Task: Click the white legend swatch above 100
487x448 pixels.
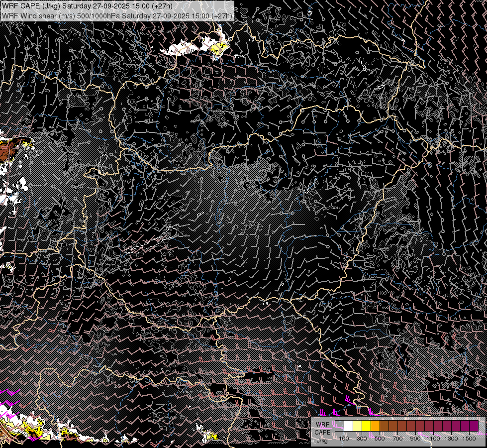Action: coord(349,426)
